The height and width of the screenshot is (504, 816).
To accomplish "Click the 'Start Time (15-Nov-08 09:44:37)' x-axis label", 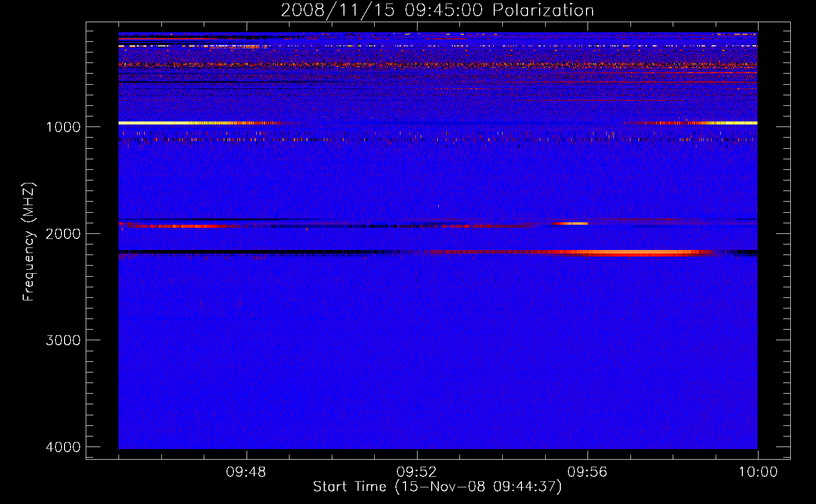I will 437,487.
